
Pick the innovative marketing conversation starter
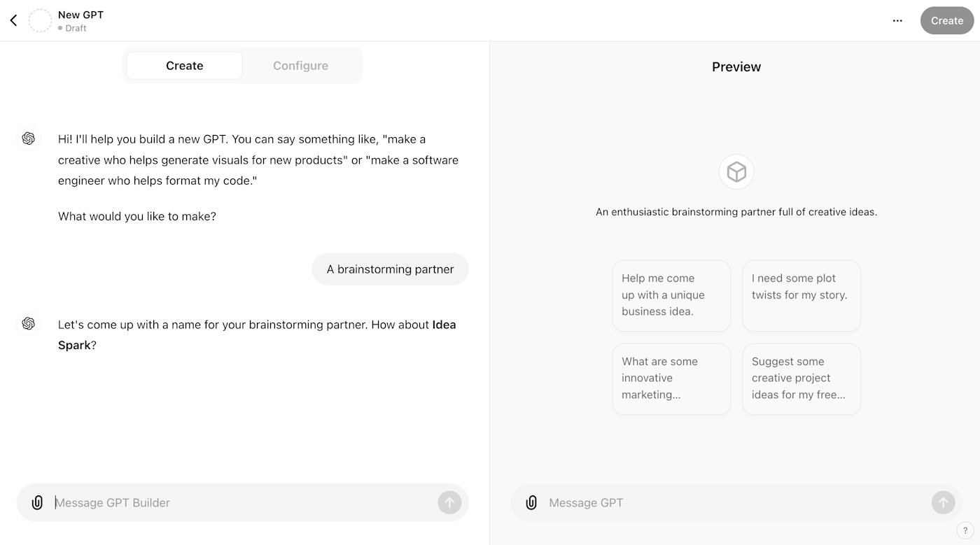tap(671, 378)
